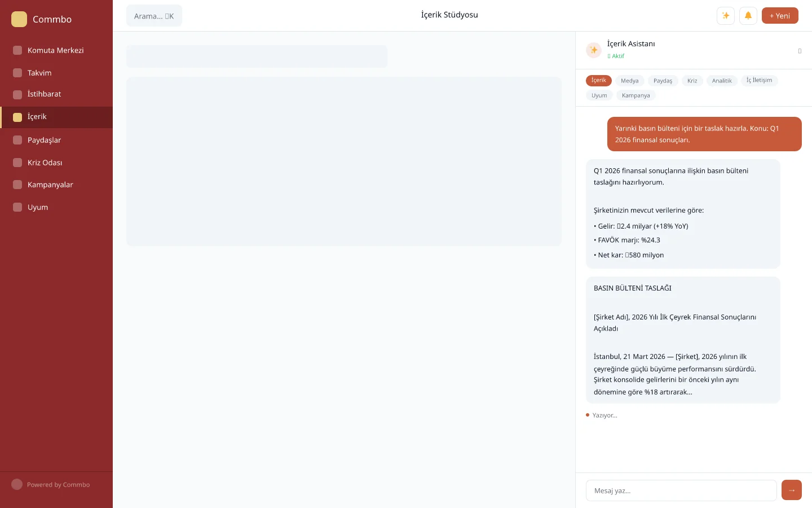
Task: Click the Kriz Odası sidebar icon
Action: click(x=17, y=163)
